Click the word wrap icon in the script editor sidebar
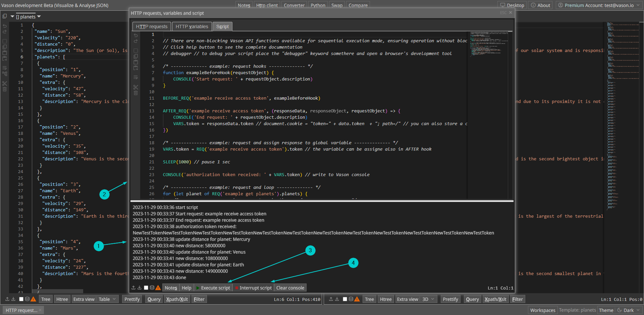644x315 pixels. (x=136, y=77)
